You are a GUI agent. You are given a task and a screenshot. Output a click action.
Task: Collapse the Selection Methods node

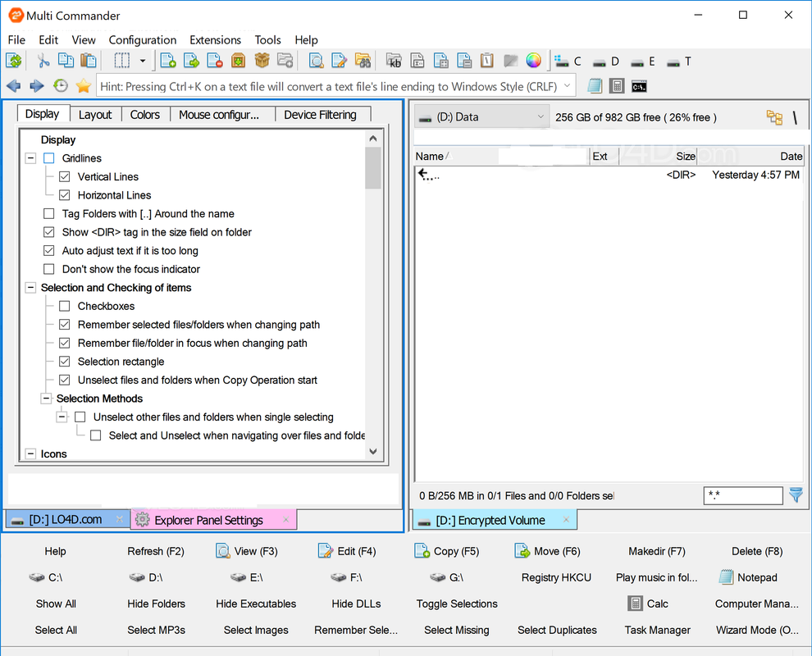click(47, 399)
